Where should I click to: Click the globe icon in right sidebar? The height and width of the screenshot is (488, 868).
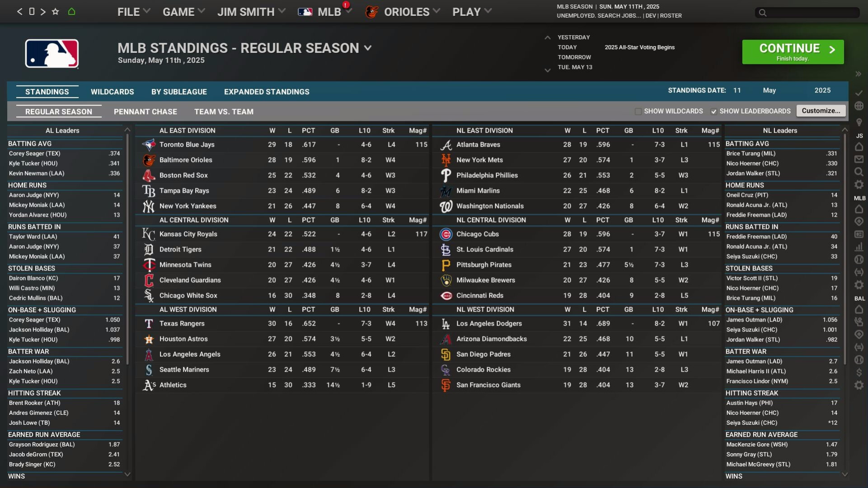(859, 106)
